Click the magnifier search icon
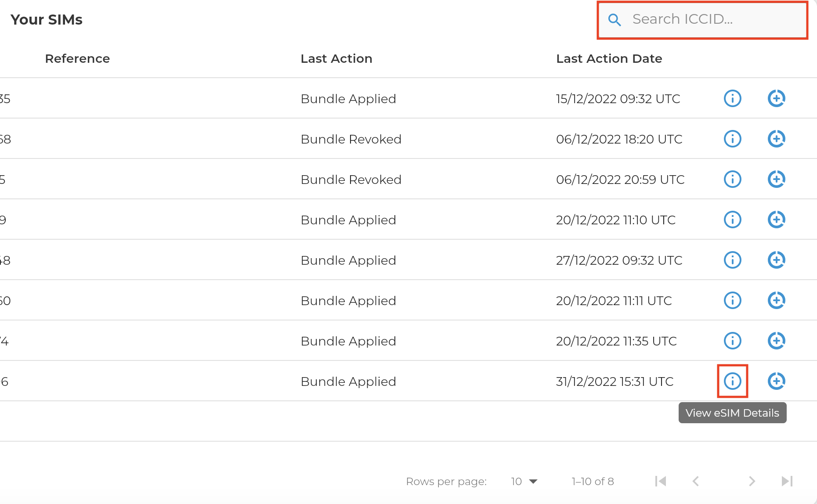Viewport: 817px width, 504px height. pyautogui.click(x=615, y=20)
